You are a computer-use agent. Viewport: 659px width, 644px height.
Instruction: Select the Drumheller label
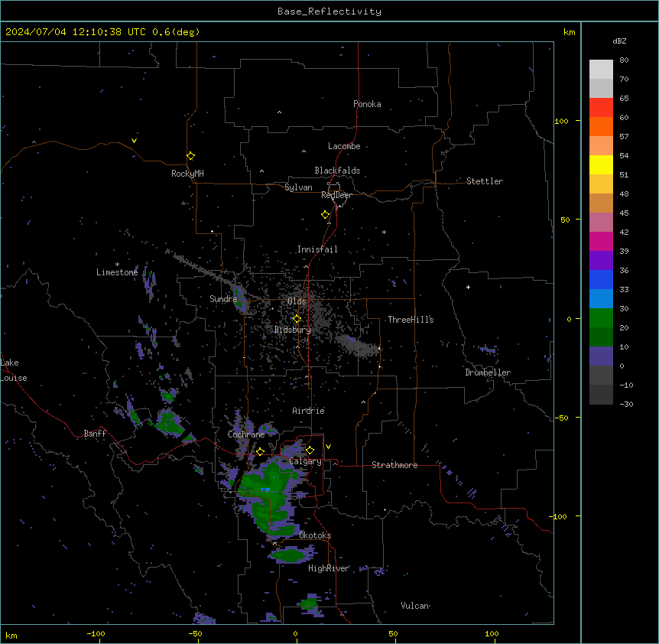(x=488, y=372)
